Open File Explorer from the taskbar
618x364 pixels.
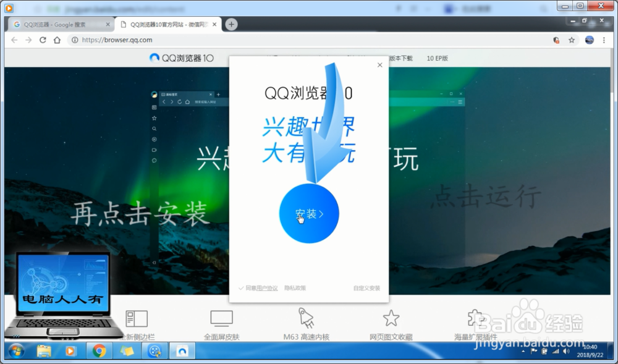click(x=44, y=350)
